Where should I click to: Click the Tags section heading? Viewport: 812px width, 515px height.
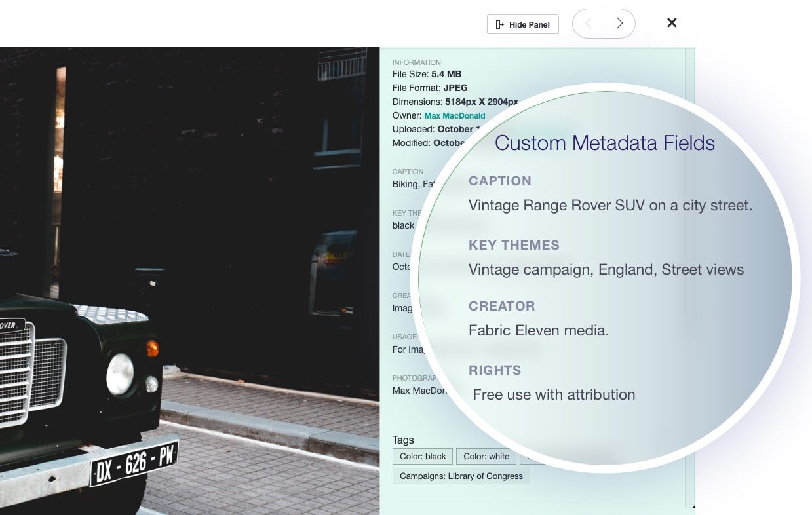tap(402, 440)
